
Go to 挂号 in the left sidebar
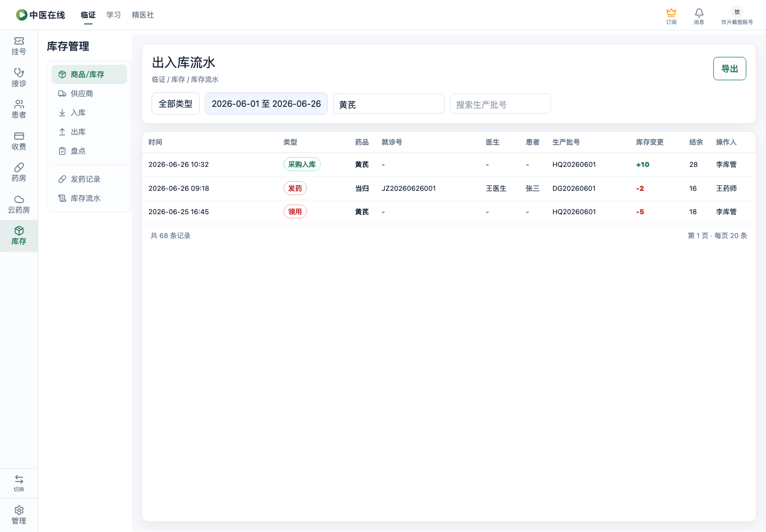[x=19, y=46]
